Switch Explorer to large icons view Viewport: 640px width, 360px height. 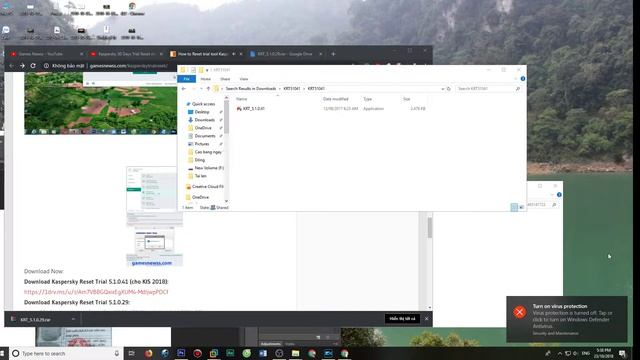522,207
